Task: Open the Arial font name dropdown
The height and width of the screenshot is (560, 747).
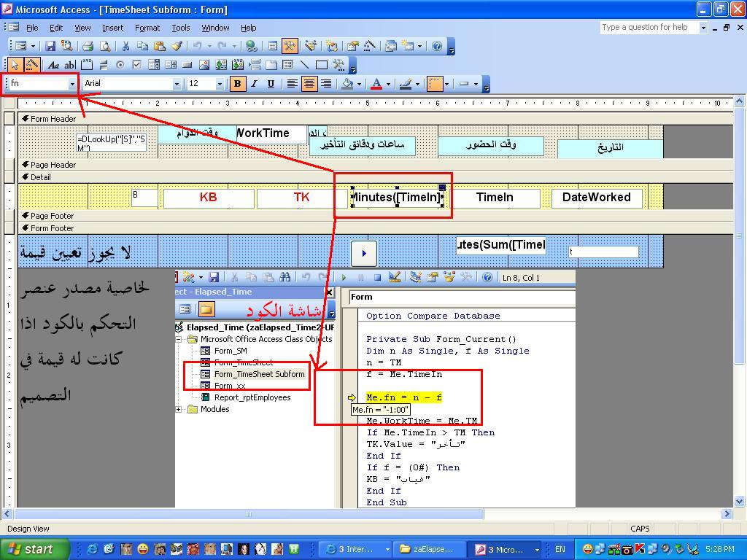Action: (x=177, y=84)
